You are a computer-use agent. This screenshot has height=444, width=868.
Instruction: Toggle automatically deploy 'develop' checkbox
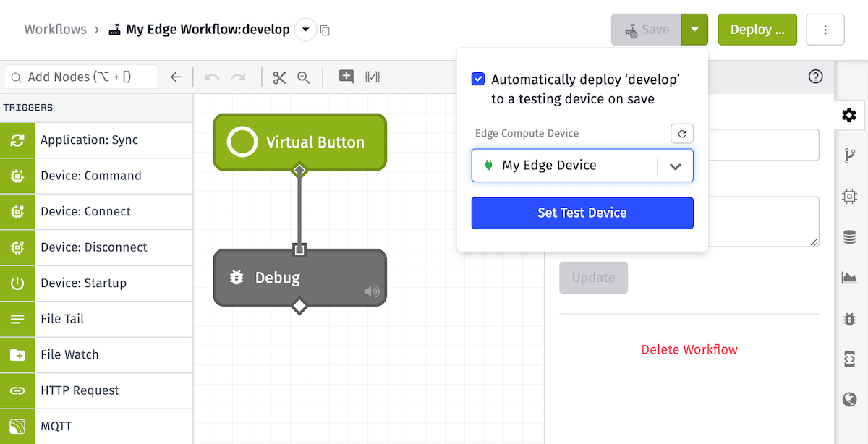(478, 79)
